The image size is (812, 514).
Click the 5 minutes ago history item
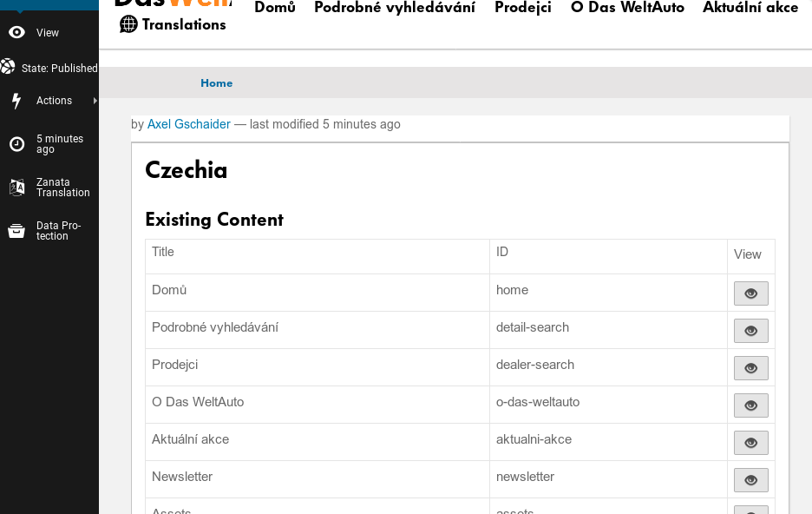[x=60, y=144]
